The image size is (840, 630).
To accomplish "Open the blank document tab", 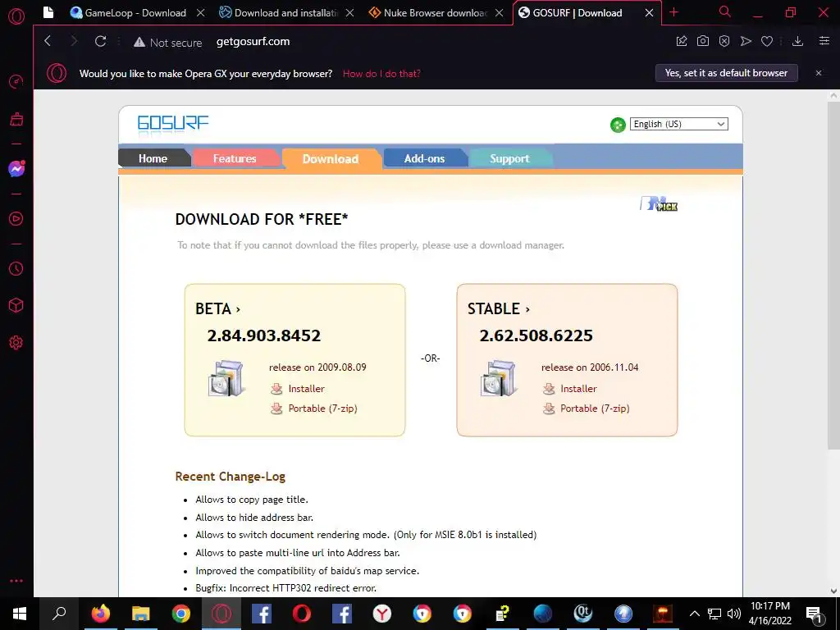I will (x=48, y=12).
